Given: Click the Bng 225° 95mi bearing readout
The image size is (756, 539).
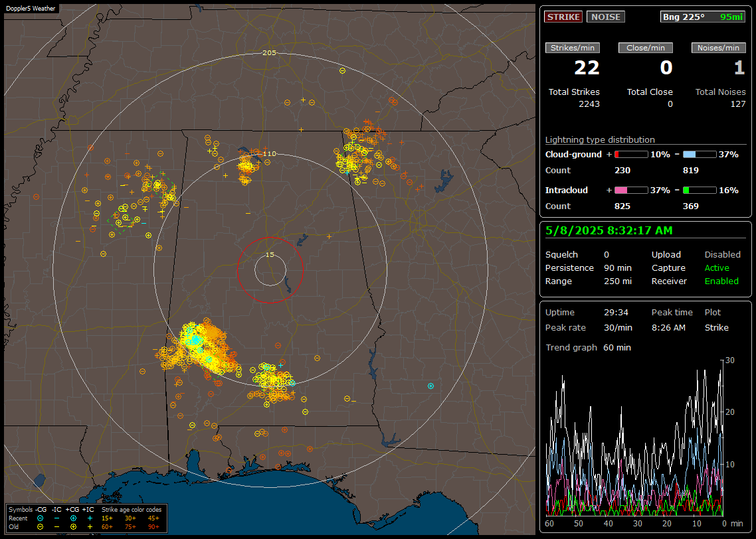Looking at the screenshot, I should tap(702, 17).
